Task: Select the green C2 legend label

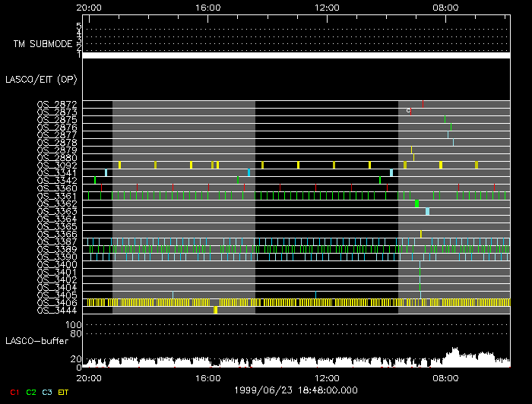Action: pos(30,392)
